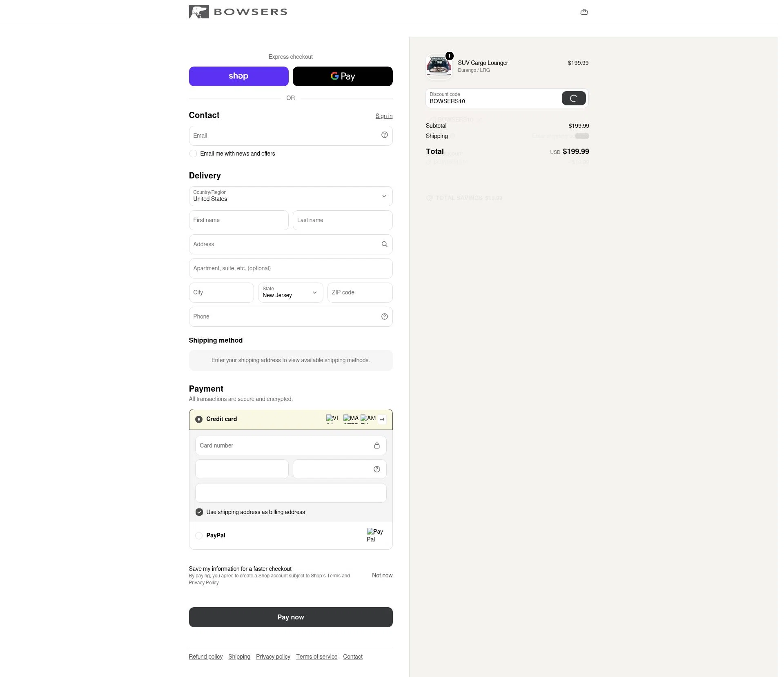The image size is (784, 677).
Task: Select the Credit card radio button
Action: (199, 419)
